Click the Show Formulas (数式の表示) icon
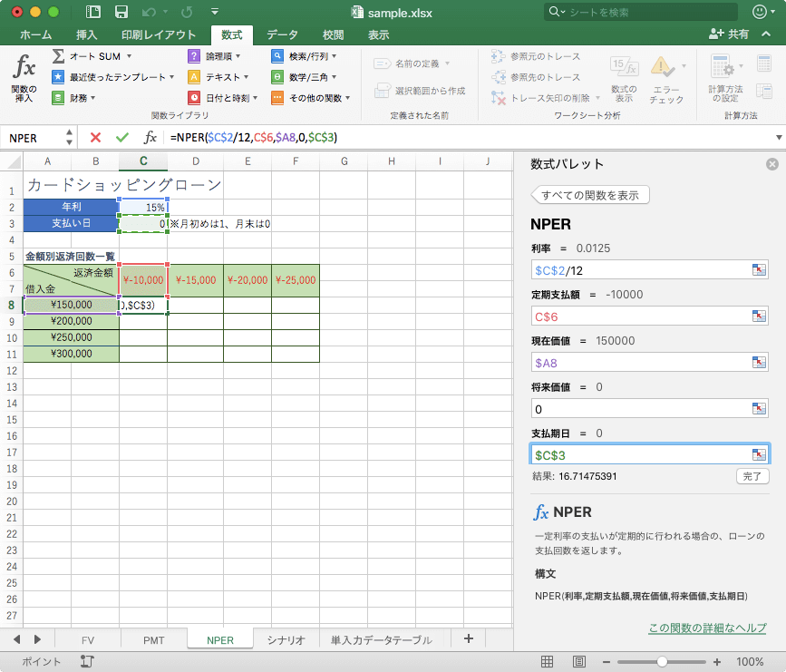This screenshot has width=786, height=672. (624, 67)
